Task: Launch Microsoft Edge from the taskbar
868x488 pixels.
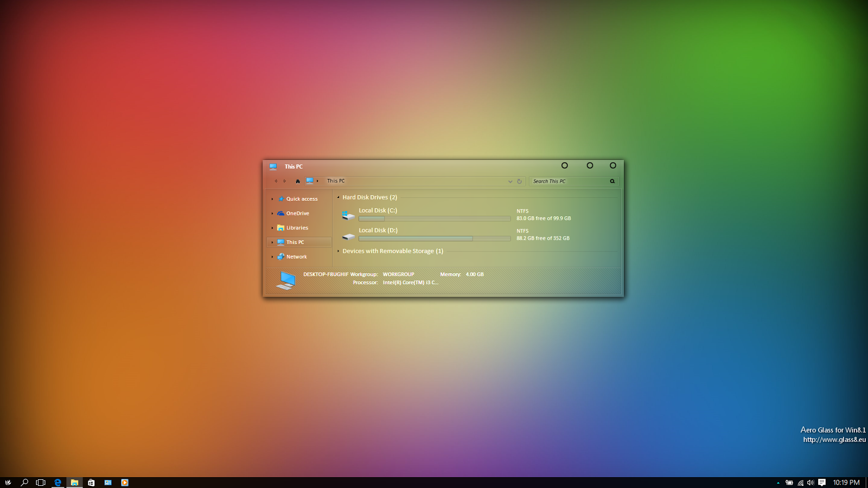Action: pos(58,481)
